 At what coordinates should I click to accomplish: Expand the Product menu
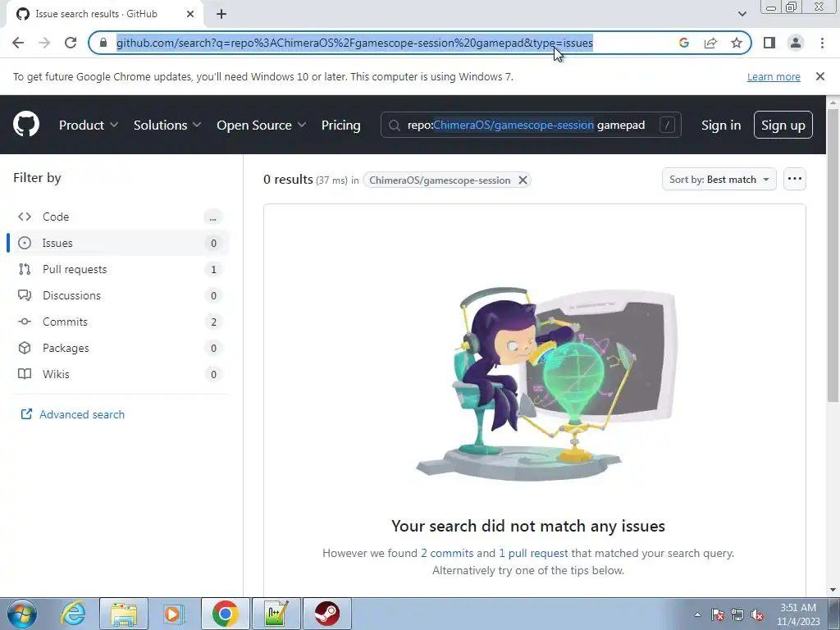pyautogui.click(x=89, y=125)
